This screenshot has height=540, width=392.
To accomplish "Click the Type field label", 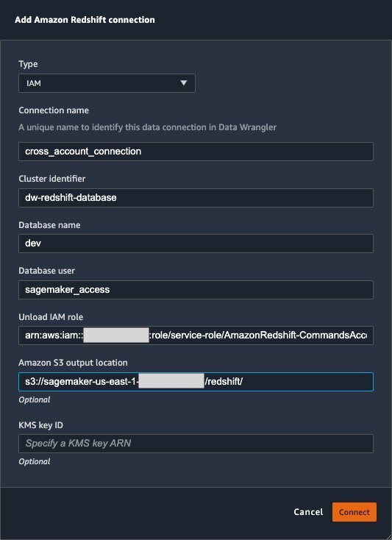I will tap(28, 64).
